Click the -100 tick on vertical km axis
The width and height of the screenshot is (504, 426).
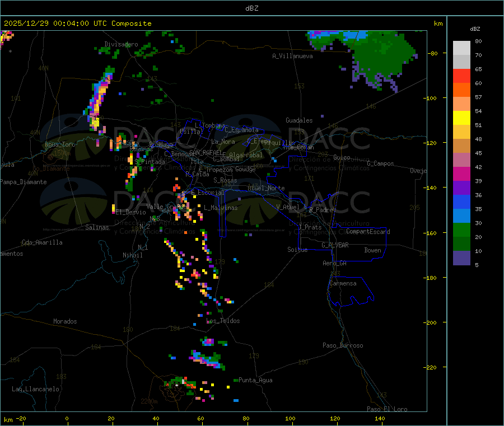430,98
